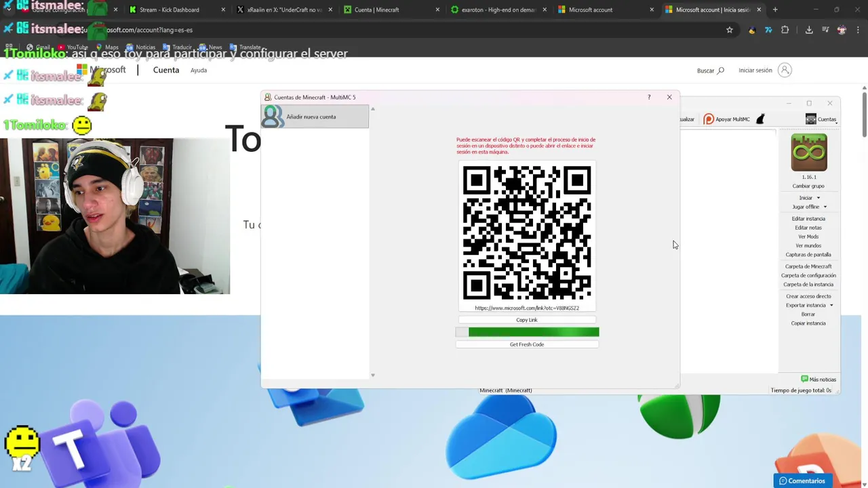Click the Más noticias speech bubble icon
Screen dimensions: 868x488
[x=804, y=379]
